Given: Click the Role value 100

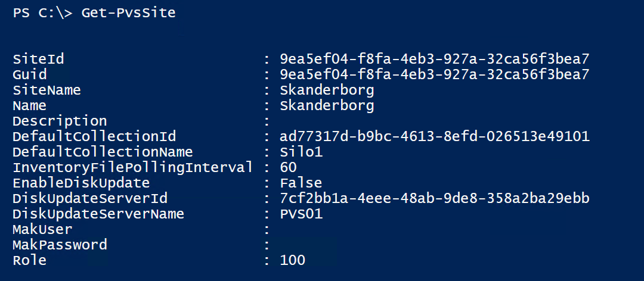Looking at the screenshot, I should click(292, 261).
